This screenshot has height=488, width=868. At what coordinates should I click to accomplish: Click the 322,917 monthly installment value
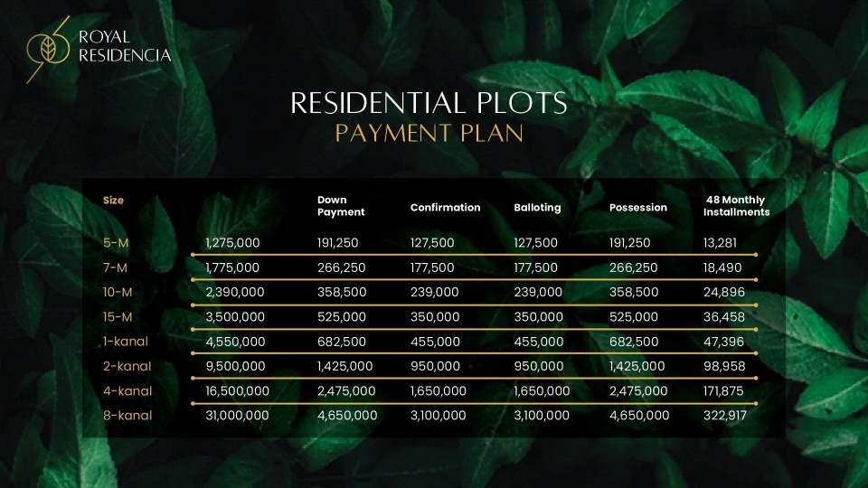pyautogui.click(x=725, y=416)
